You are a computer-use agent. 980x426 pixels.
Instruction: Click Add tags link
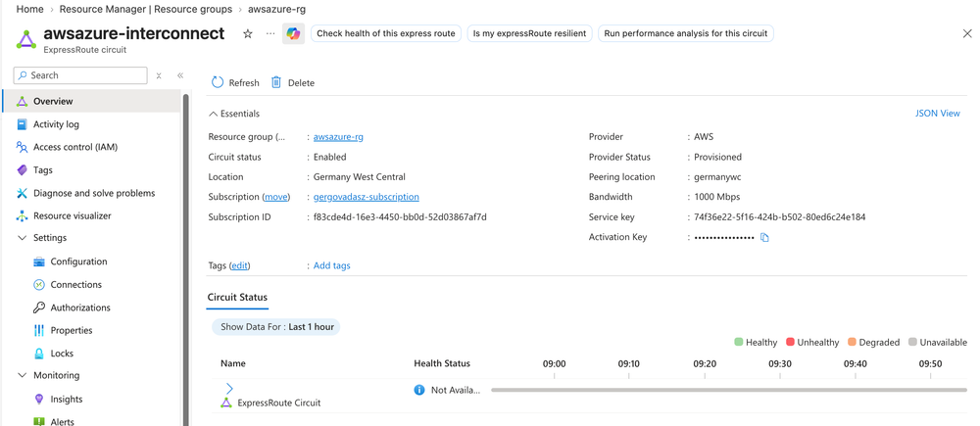[x=332, y=266]
